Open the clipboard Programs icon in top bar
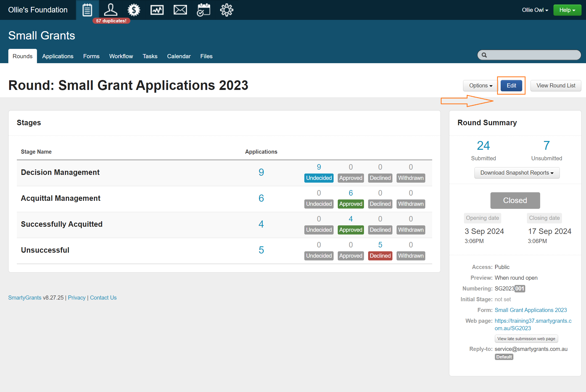This screenshot has height=392, width=586. pos(87,10)
